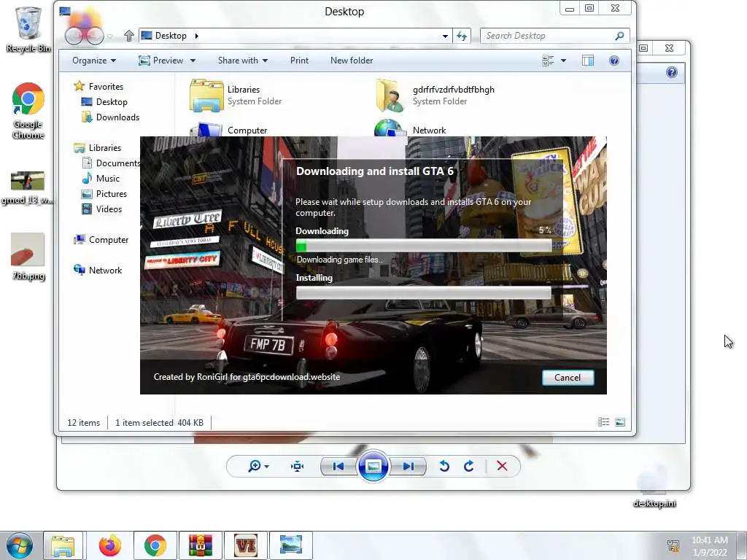747x560 pixels.
Task: Open WinRAR from the taskbar
Action: click(x=200, y=545)
